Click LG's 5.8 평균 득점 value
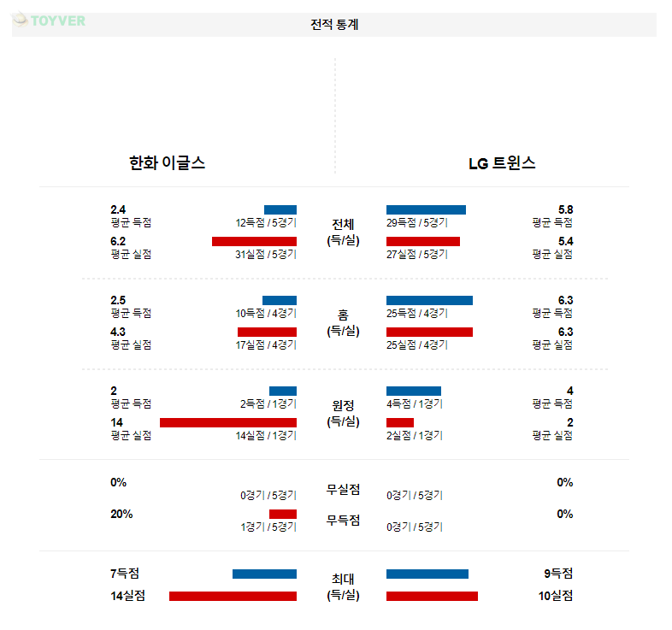This screenshot has width=672, height=630. point(565,210)
